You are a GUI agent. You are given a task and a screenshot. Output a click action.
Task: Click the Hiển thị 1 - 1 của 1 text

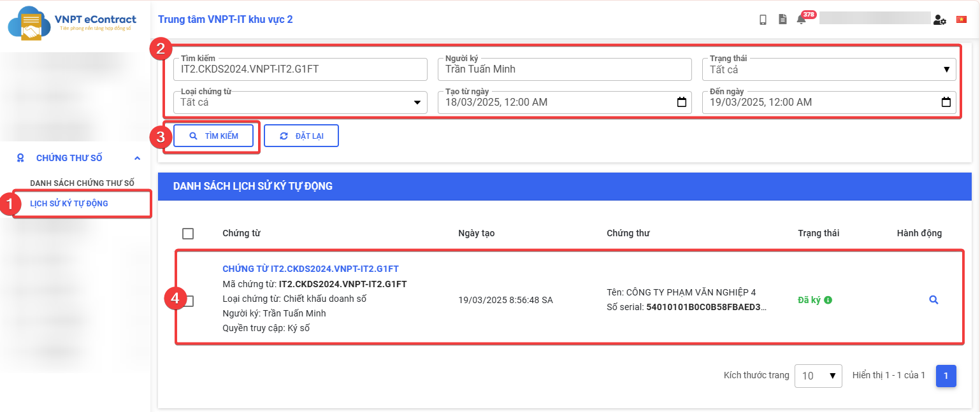click(x=889, y=375)
